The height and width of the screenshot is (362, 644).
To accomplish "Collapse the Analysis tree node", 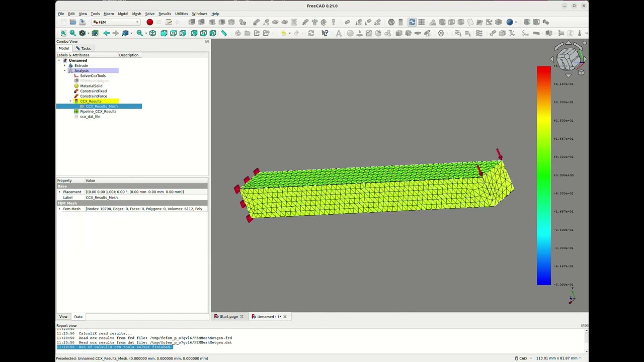I will tap(64, 71).
